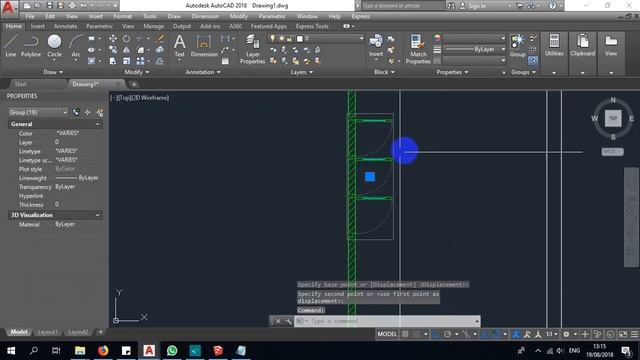Click the object color wheel in Properties panel
The width and height of the screenshot is (640, 360).
(x=437, y=38)
